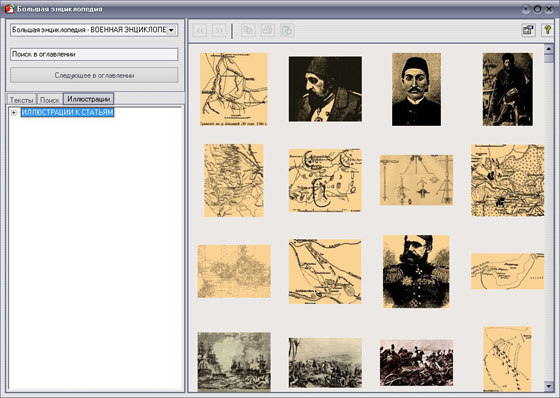Viewport: 560px width, 398px height.
Task: Open the bearded general in uniform thumbnail
Action: [x=416, y=272]
